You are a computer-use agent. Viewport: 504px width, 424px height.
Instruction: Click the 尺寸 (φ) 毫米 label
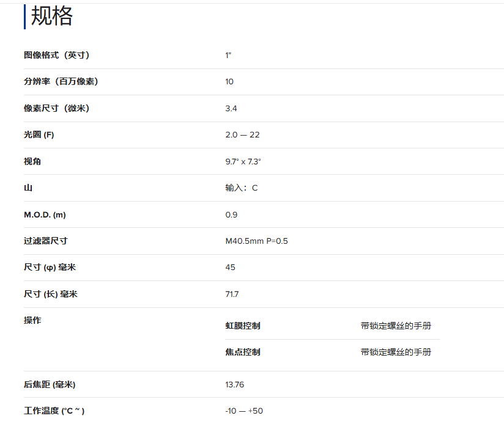tap(50, 268)
